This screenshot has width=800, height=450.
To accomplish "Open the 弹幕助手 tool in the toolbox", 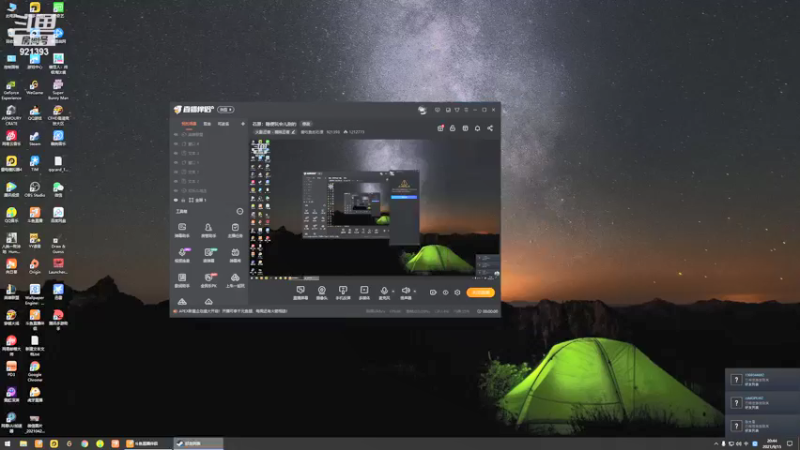I will coord(182,230).
